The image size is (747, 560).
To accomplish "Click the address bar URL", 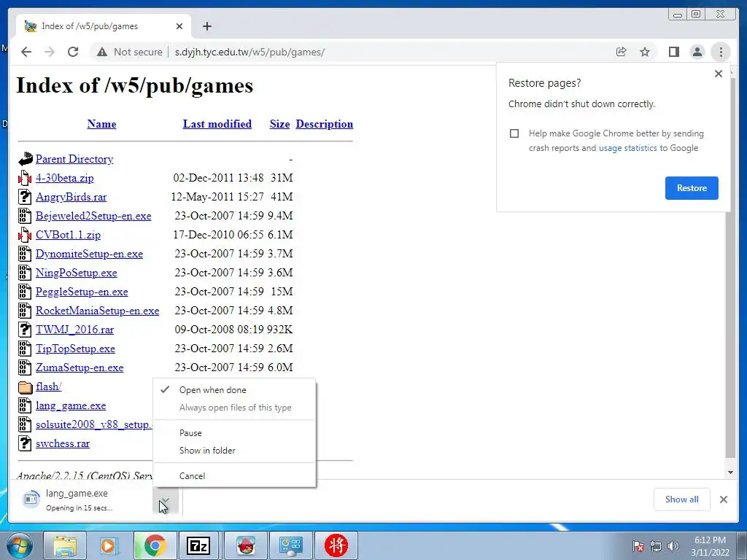I will (249, 52).
